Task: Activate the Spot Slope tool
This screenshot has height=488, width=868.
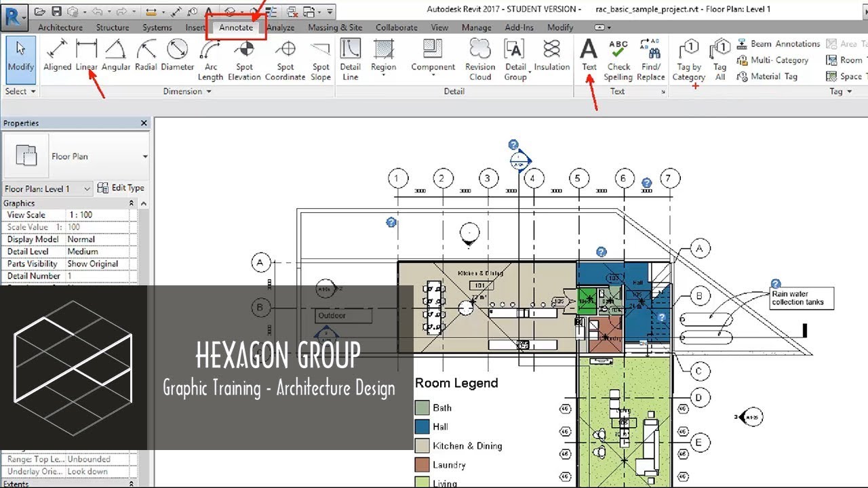Action: pos(321,60)
